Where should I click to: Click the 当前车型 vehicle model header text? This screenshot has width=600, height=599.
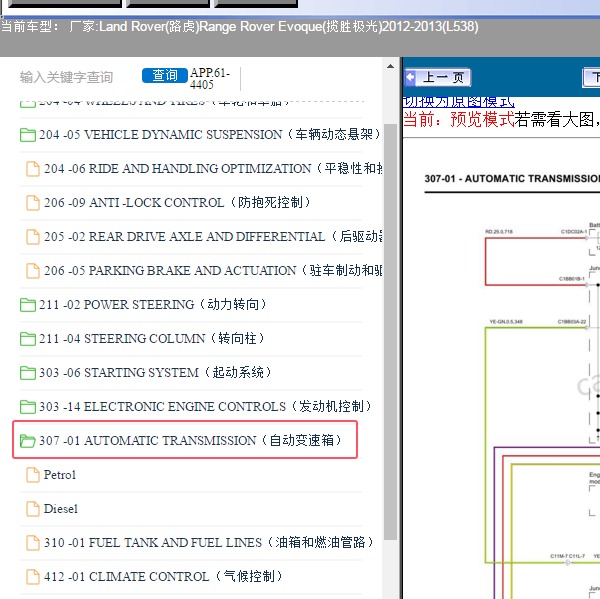[x=240, y=27]
